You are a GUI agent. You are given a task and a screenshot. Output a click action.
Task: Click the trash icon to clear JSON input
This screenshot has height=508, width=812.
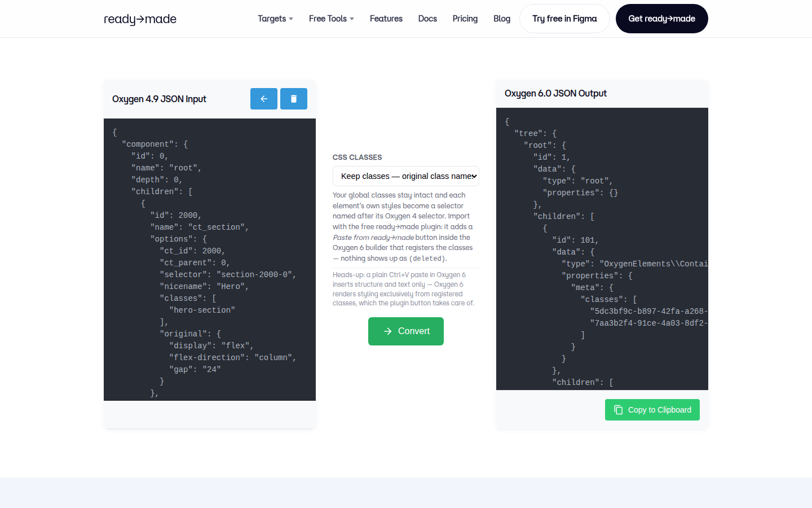click(x=294, y=99)
